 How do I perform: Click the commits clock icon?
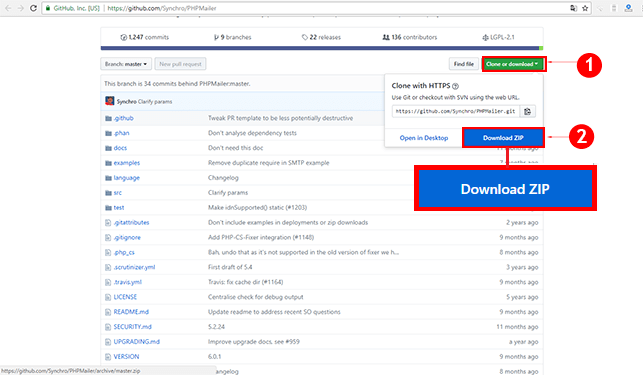[x=123, y=37]
